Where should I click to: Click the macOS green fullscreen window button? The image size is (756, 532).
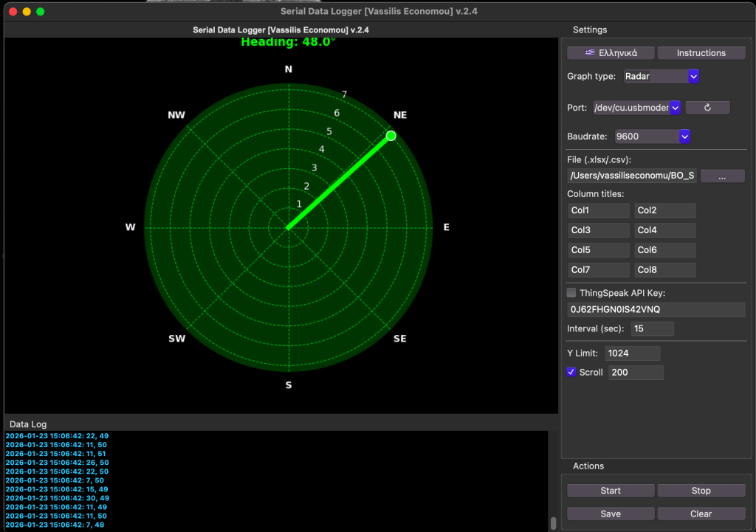(x=41, y=12)
